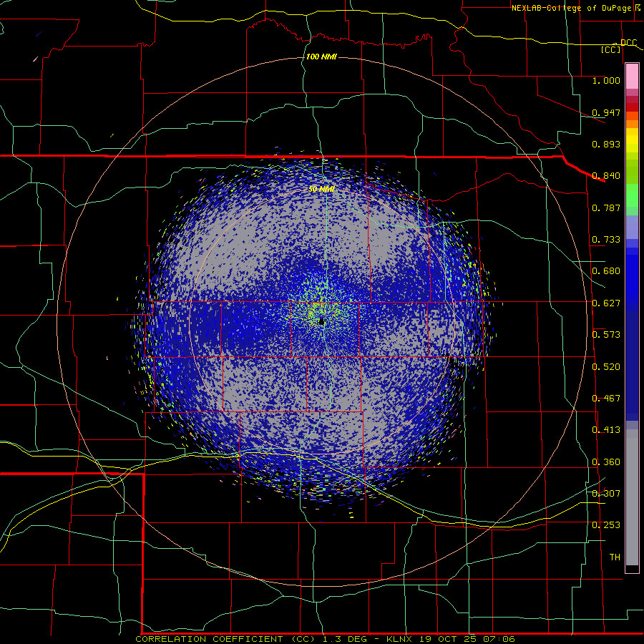
Task: Select the 0.573 legend value
Action: click(x=606, y=335)
